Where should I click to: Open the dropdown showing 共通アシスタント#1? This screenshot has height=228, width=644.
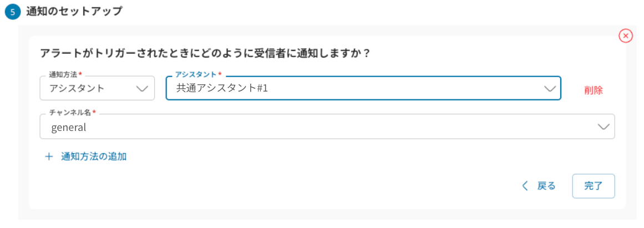pyautogui.click(x=355, y=88)
